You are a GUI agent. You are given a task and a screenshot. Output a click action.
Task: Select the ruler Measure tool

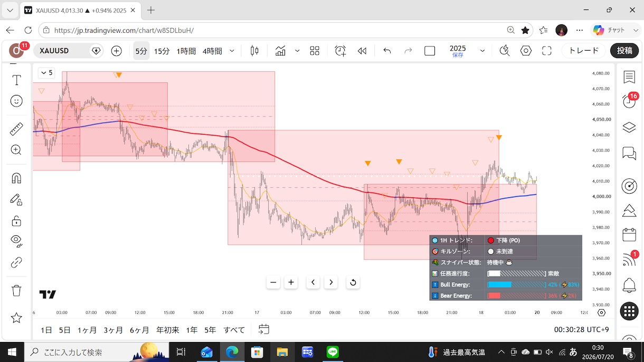pyautogui.click(x=16, y=129)
